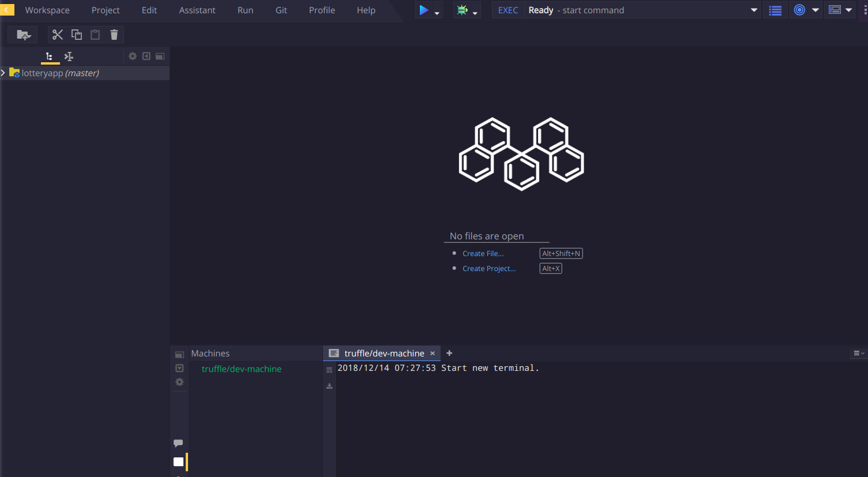Click the blue target preview icon
Image resolution: width=868 pixels, height=477 pixels.
pos(799,10)
